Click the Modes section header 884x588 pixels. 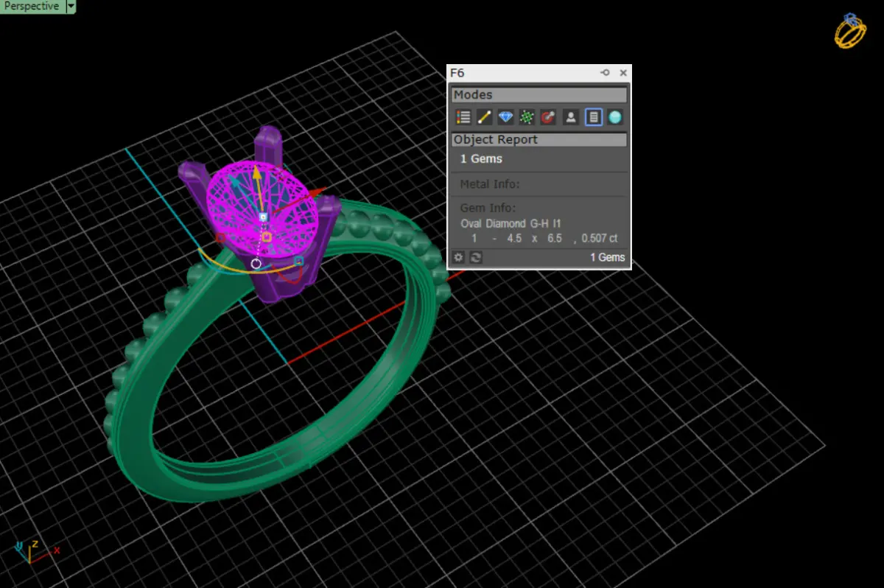(x=539, y=94)
